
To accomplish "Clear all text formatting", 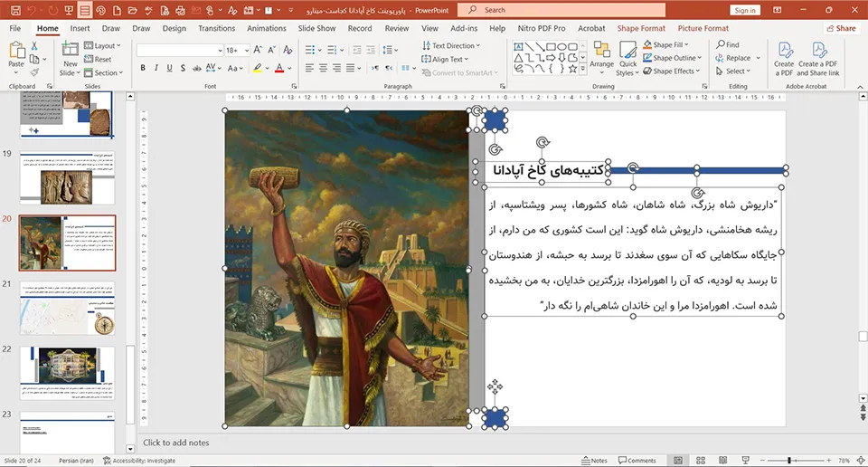I will pyautogui.click(x=288, y=50).
